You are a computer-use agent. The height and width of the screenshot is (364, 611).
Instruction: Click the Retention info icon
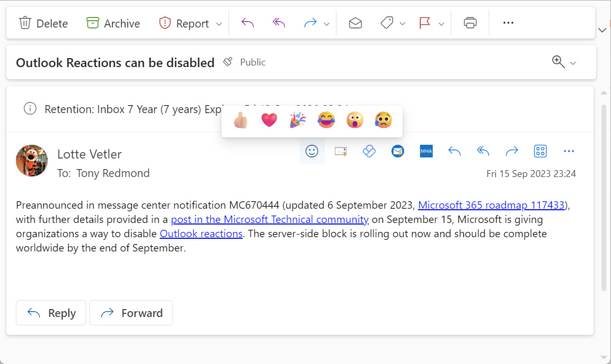tap(30, 109)
